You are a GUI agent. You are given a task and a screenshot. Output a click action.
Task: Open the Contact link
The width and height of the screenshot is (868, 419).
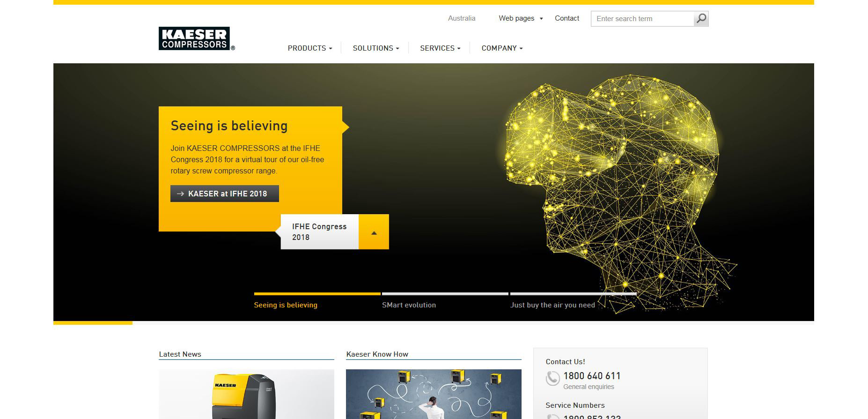(567, 18)
